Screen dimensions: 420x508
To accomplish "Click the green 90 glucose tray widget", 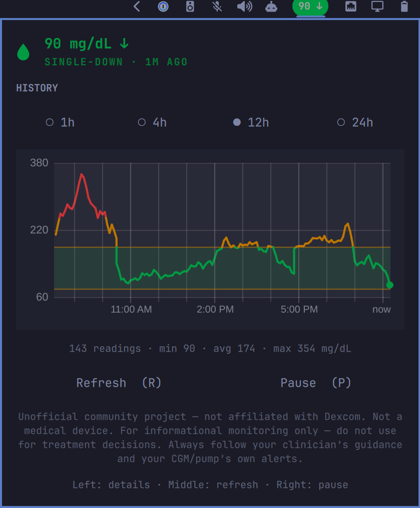I will pyautogui.click(x=310, y=7).
